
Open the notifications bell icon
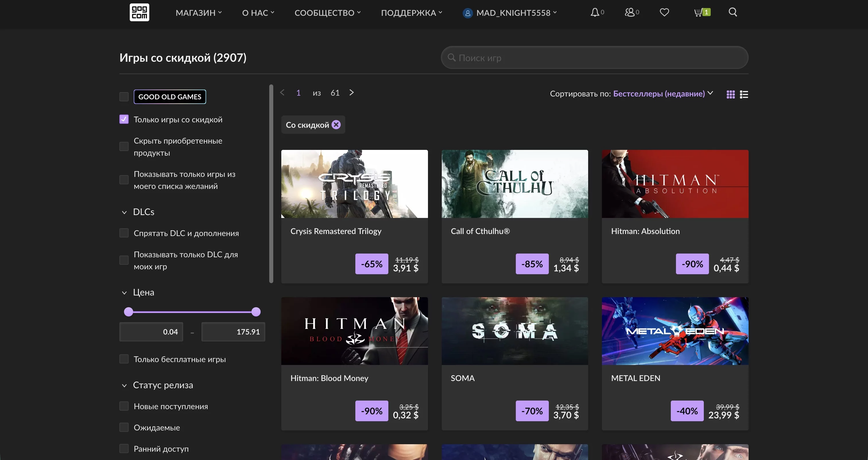click(595, 12)
